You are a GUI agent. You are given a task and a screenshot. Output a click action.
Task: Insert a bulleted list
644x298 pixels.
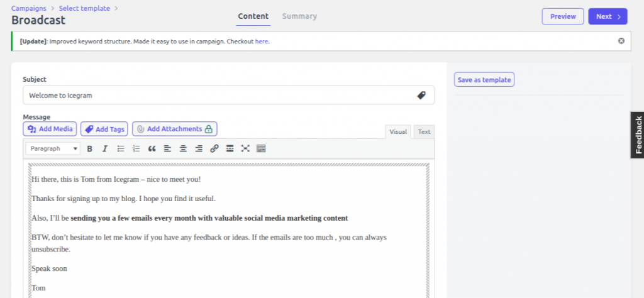(x=121, y=149)
